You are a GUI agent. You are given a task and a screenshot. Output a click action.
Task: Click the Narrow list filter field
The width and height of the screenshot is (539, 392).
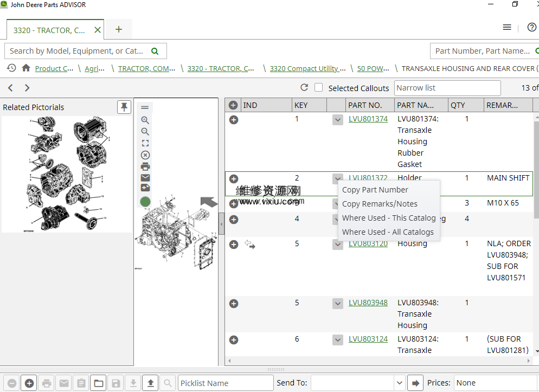pos(447,88)
